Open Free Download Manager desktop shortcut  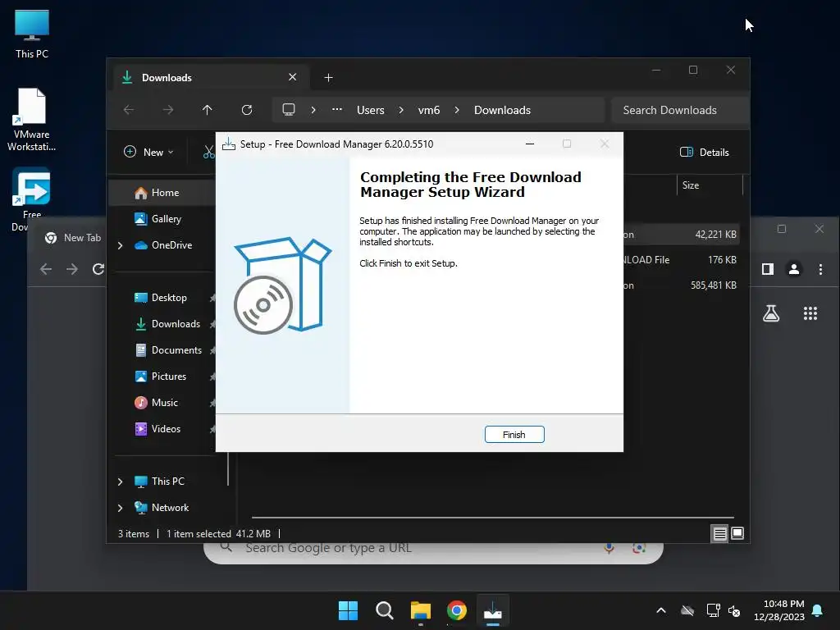31,199
